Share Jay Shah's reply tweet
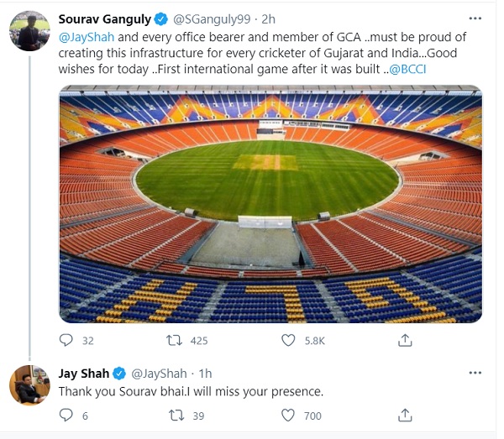Image resolution: width=504 pixels, height=439 pixels. pos(404,415)
